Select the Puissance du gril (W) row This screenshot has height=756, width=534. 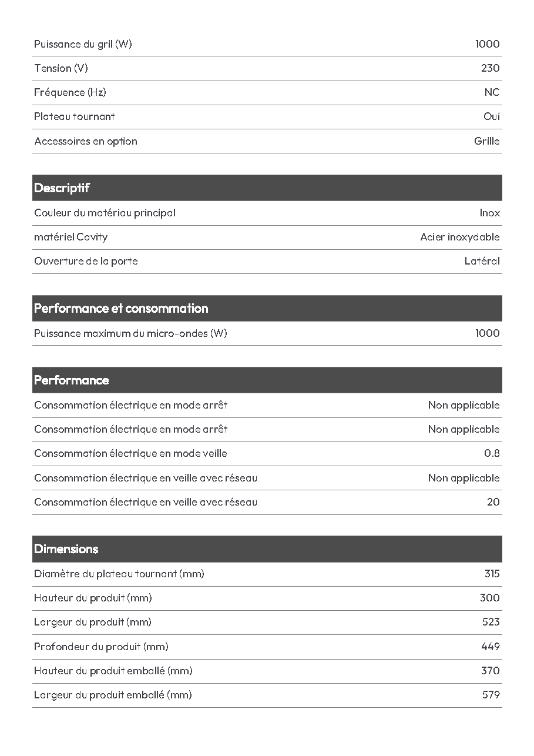point(267,44)
